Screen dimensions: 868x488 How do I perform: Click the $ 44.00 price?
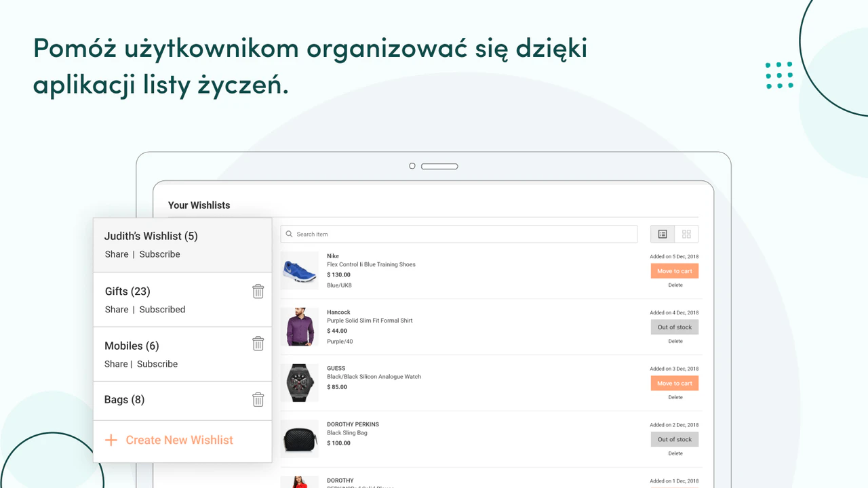point(337,331)
